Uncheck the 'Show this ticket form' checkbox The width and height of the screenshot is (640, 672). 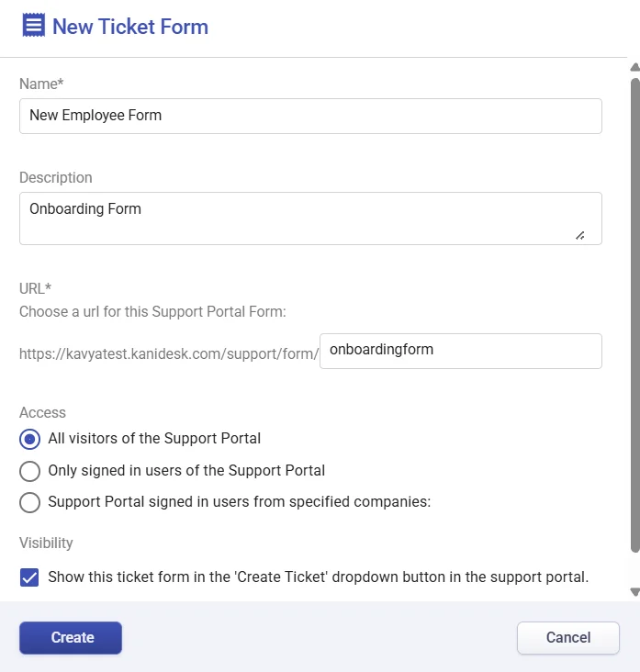click(29, 577)
